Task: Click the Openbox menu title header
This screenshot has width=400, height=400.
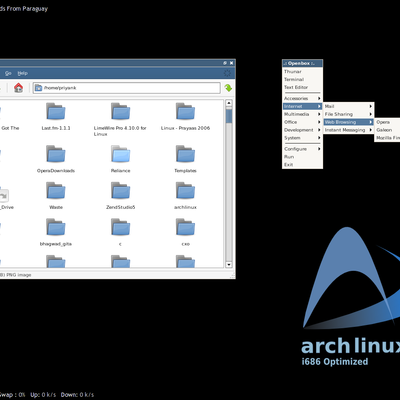Action: click(302, 63)
